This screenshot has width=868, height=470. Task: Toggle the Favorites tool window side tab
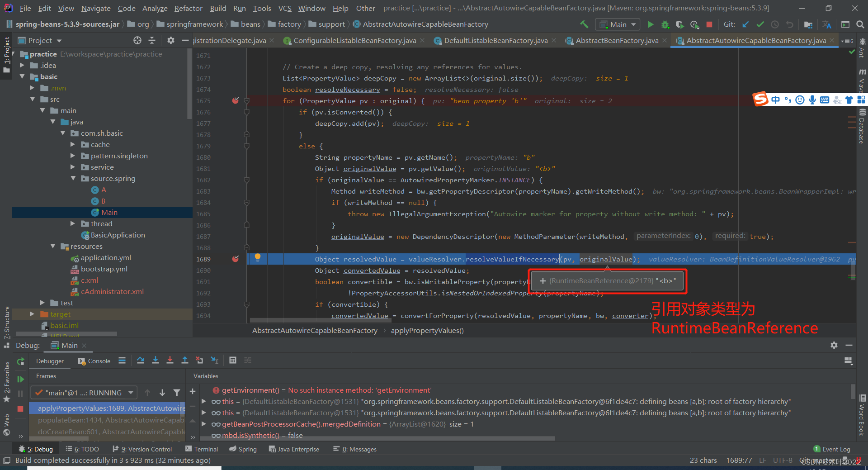pyautogui.click(x=6, y=381)
